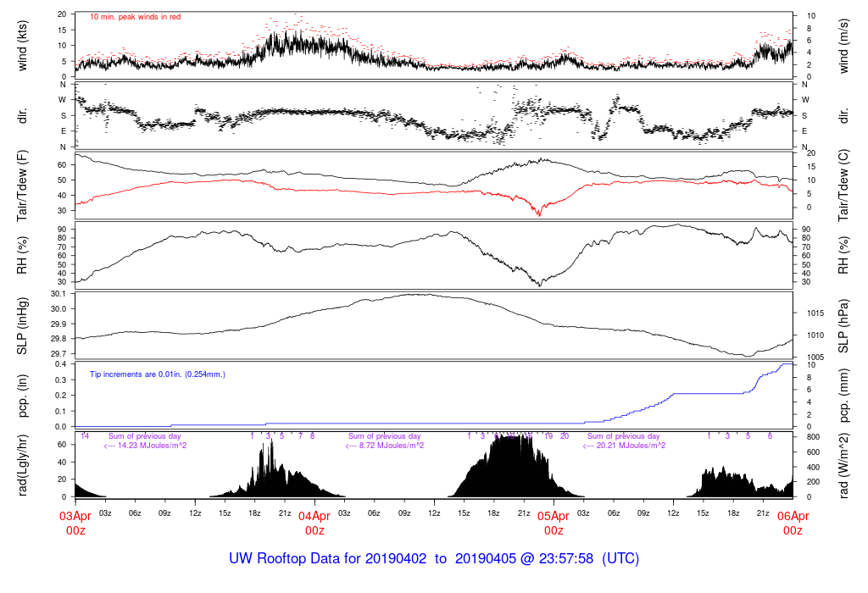The height and width of the screenshot is (593, 868).
Task: Click the 'Tip increments are 0.01in. (0.254mm.)' note
Action: pos(158,374)
